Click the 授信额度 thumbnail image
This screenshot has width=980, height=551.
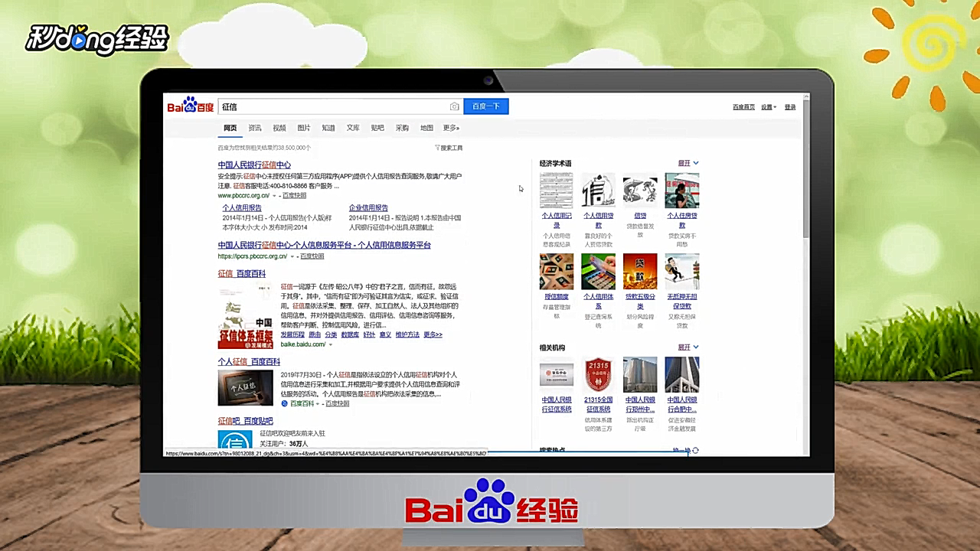click(557, 272)
